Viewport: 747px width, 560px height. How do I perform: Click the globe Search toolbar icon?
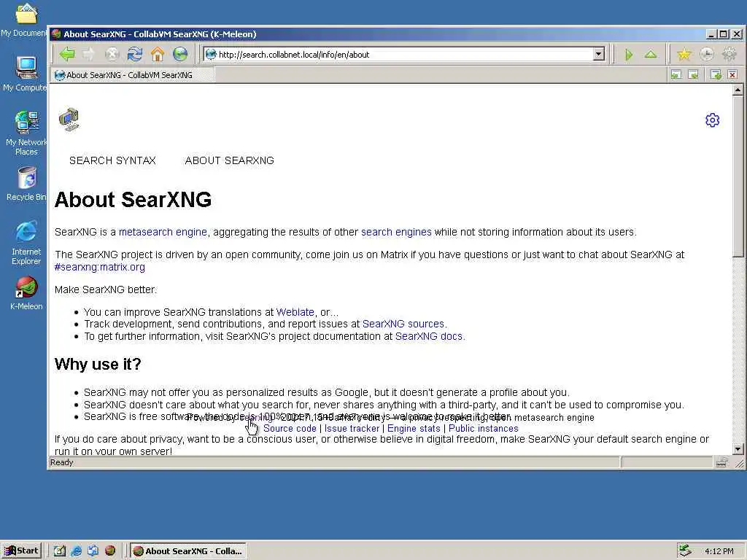click(180, 54)
